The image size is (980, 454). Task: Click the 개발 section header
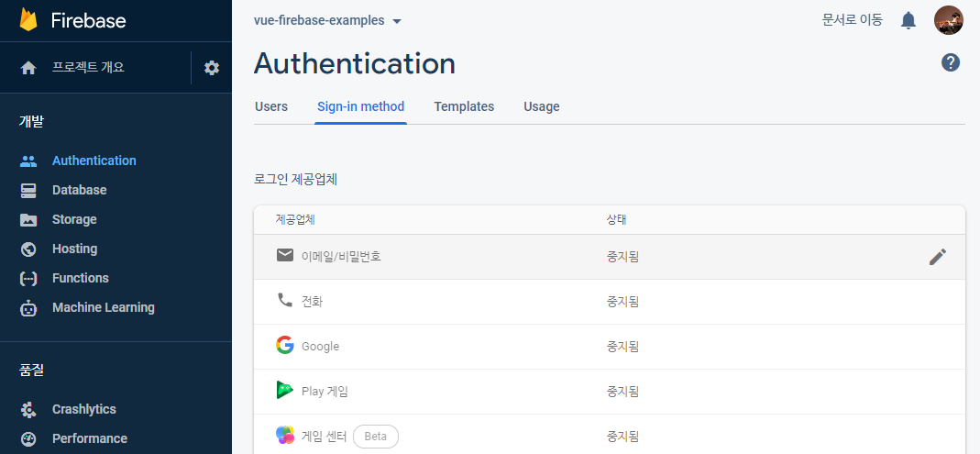(31, 122)
